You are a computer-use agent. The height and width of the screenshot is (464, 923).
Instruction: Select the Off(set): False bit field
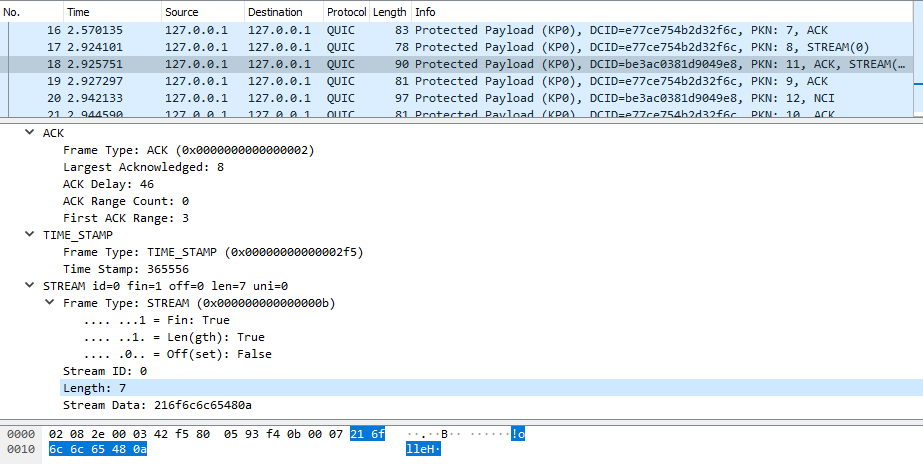coord(178,354)
